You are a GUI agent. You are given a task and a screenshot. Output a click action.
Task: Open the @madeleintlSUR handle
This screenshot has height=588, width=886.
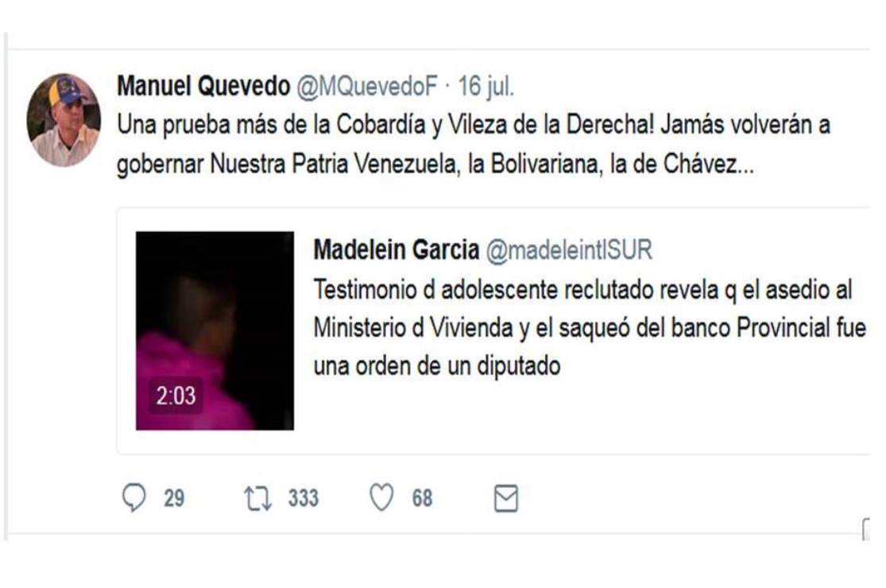click(x=569, y=250)
